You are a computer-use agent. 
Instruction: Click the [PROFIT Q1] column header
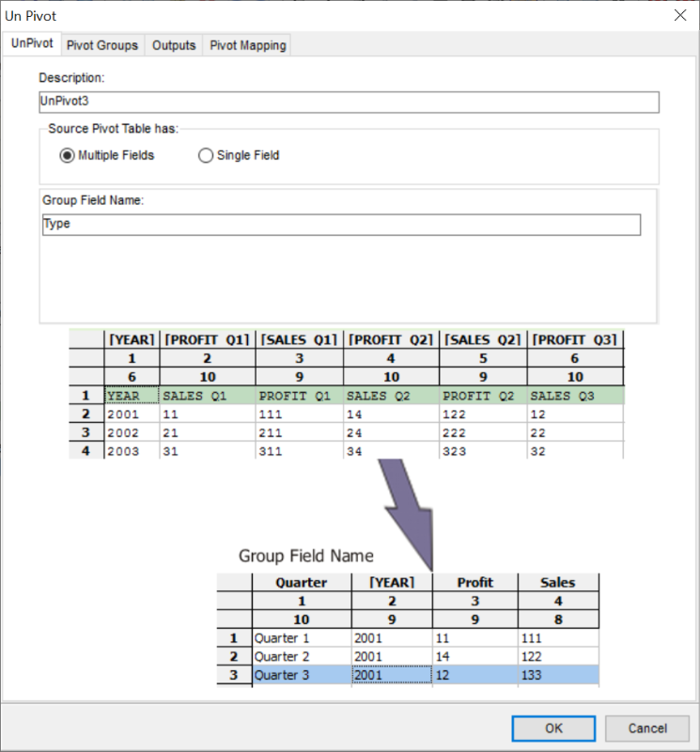tap(208, 339)
